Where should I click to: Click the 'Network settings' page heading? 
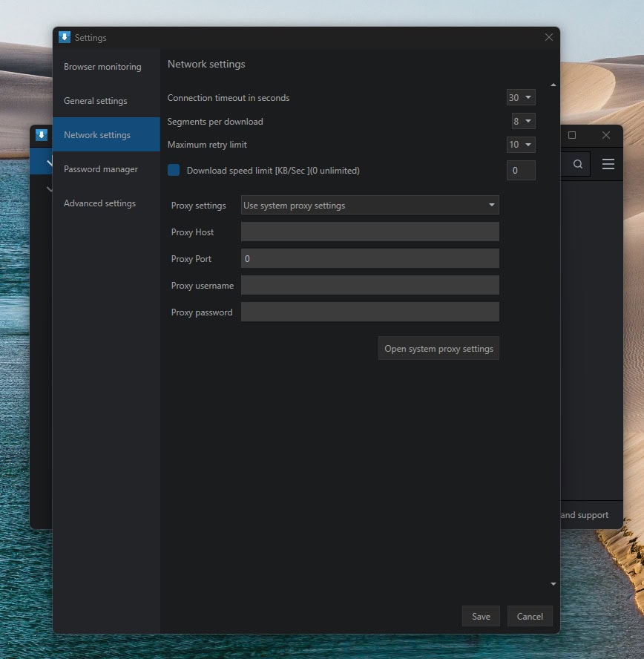click(206, 64)
